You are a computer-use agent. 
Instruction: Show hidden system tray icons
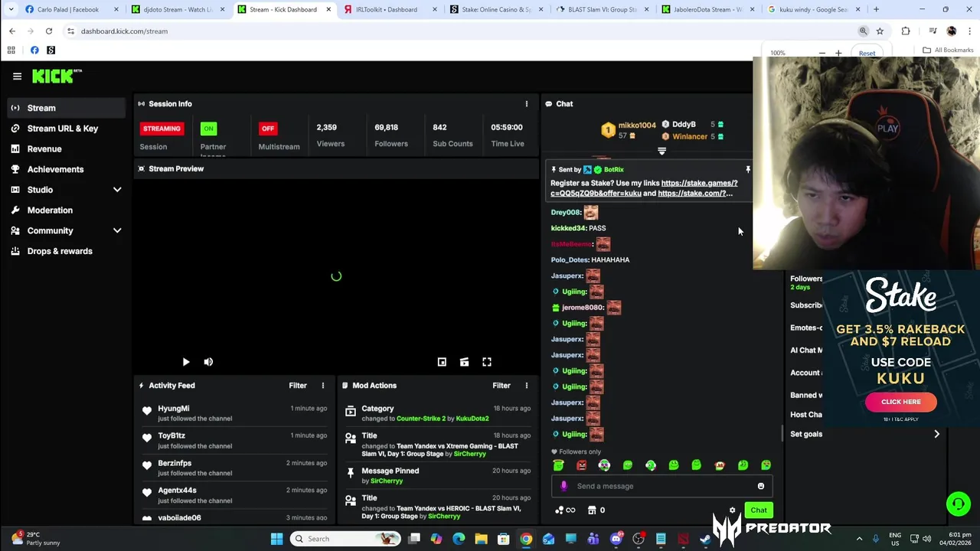click(859, 539)
